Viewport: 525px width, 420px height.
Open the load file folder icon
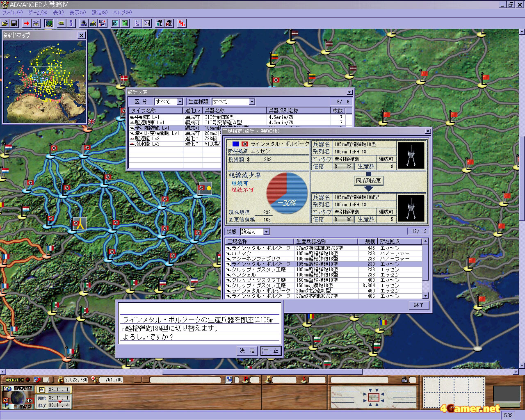point(5,23)
